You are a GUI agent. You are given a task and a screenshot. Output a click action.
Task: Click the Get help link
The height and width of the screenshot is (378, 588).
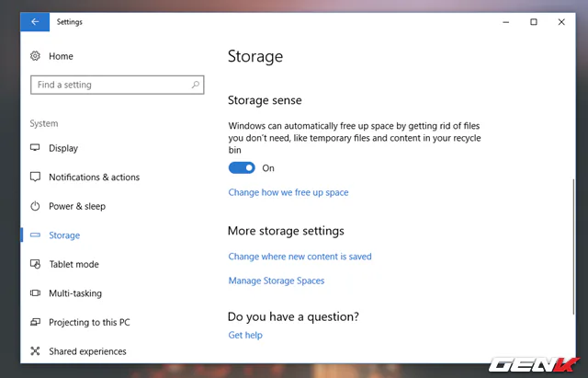point(245,335)
